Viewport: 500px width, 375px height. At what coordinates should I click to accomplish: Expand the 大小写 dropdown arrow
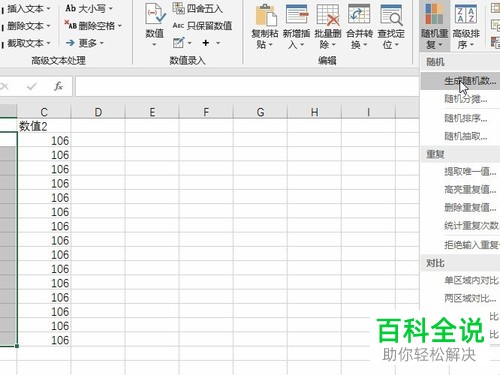coord(111,9)
